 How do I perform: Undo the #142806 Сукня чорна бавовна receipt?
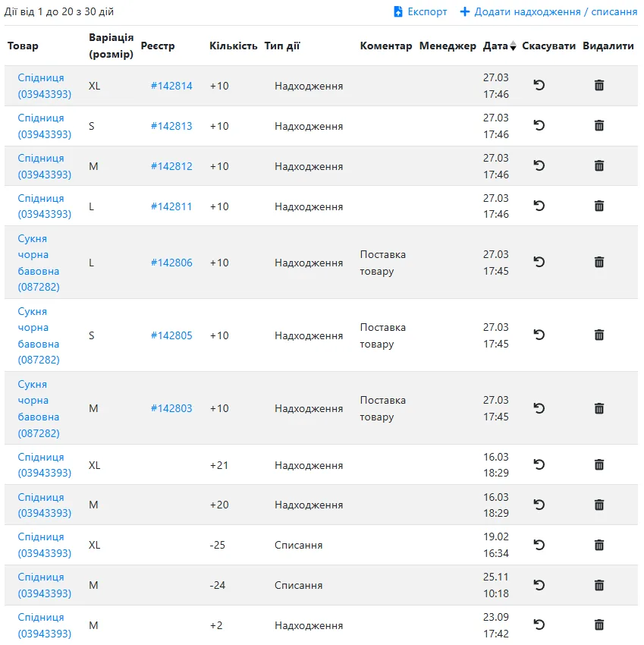tap(539, 262)
